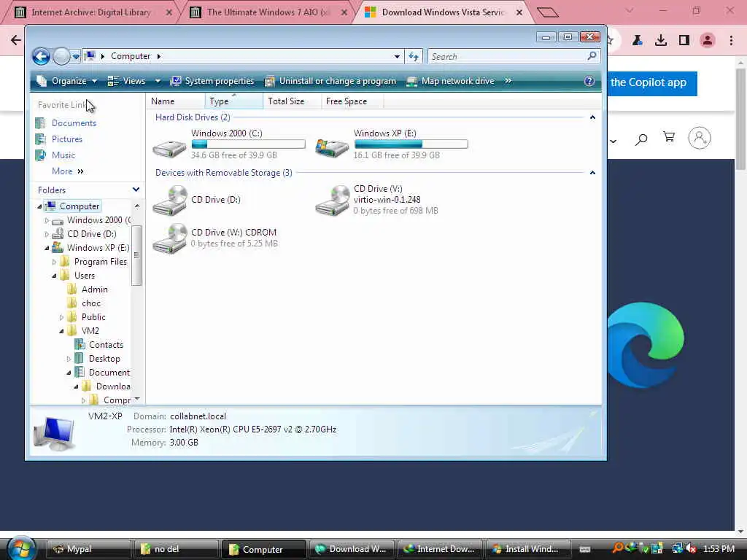Screen dimensions: 747x560
Task: Sort by the Free Space column header
Action: (352, 101)
